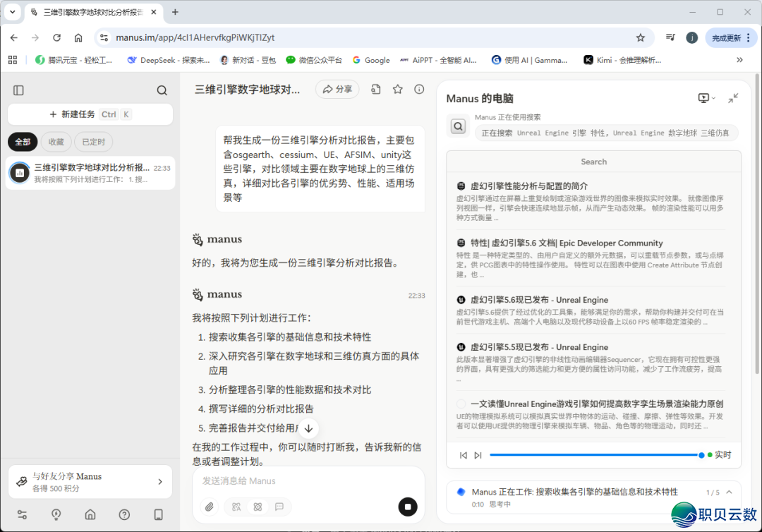The image size is (762, 532).
Task: Click the page vertical scrollbar
Action: click(x=756, y=224)
